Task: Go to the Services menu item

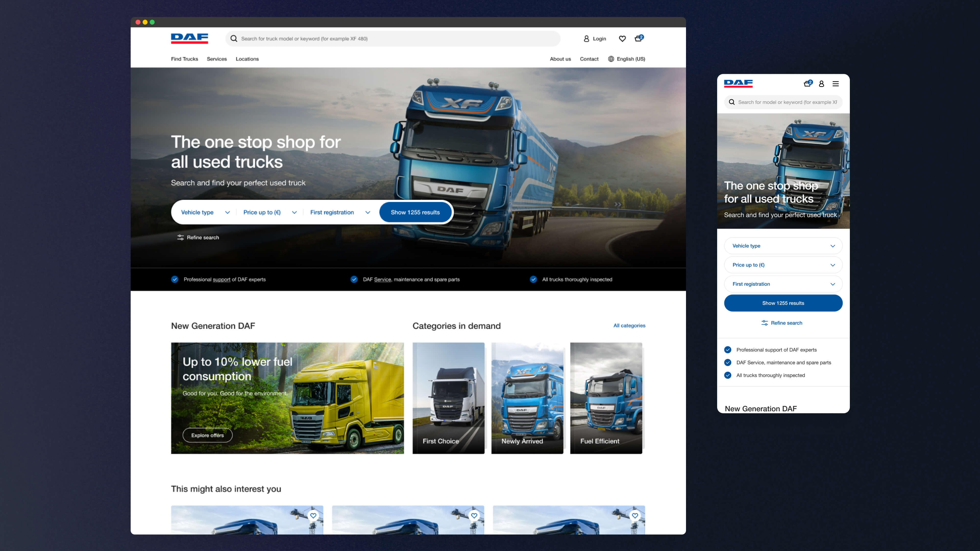Action: 217,59
